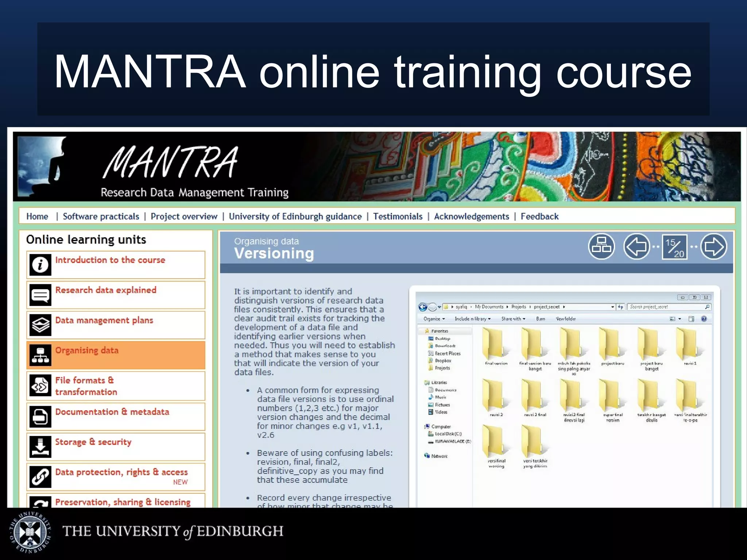
Task: Click the Data protection chain-link icon
Action: click(x=40, y=477)
